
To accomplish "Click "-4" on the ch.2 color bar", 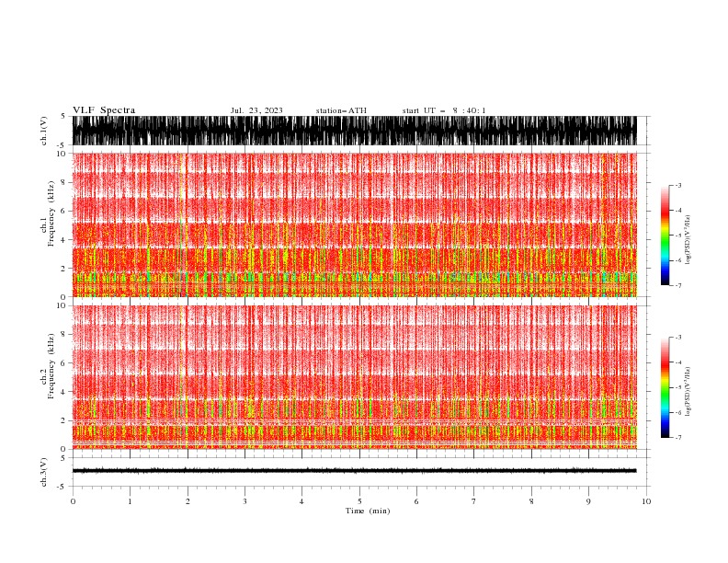I will click(x=678, y=362).
